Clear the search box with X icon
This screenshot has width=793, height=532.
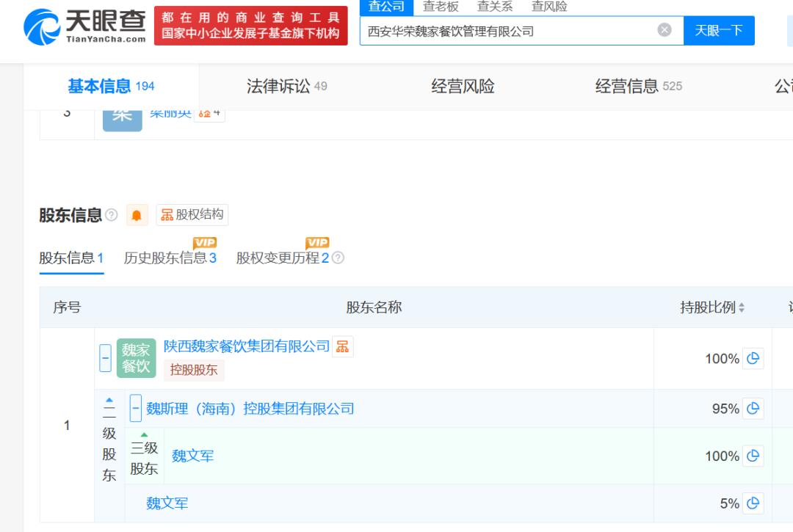coord(664,30)
